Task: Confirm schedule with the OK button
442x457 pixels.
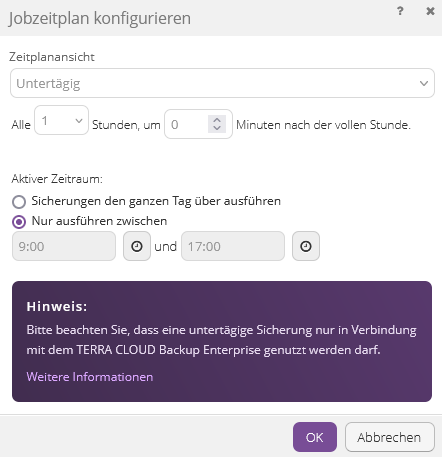Action: (x=315, y=437)
